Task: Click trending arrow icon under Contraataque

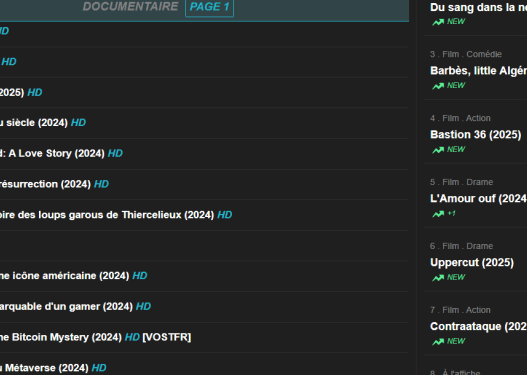Action: click(x=438, y=342)
